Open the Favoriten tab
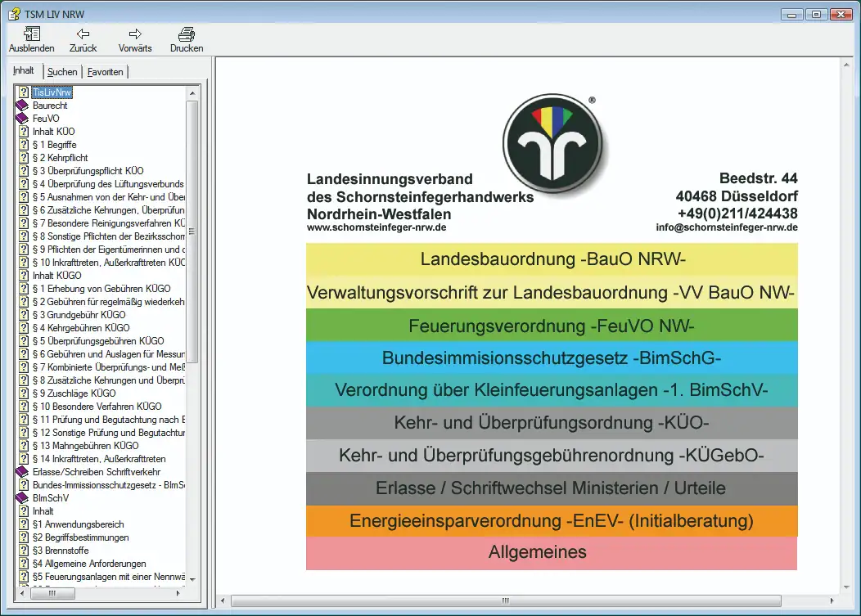The image size is (861, 616). [x=106, y=72]
